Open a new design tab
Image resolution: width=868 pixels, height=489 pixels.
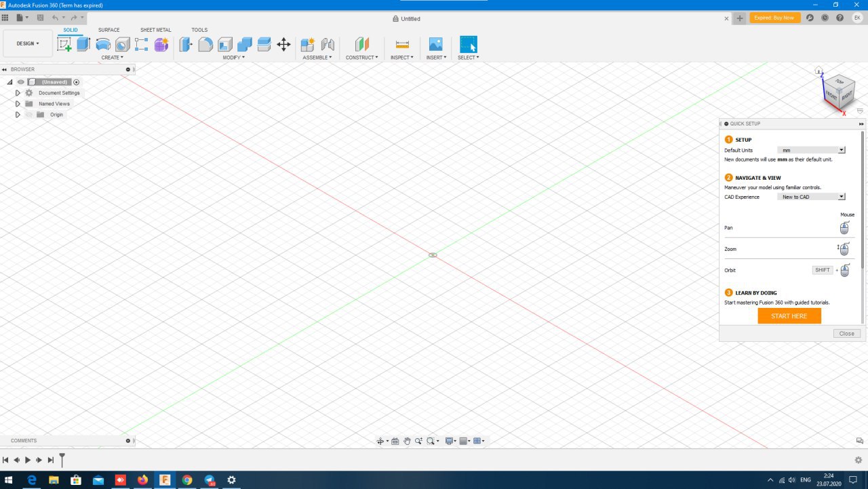point(740,18)
